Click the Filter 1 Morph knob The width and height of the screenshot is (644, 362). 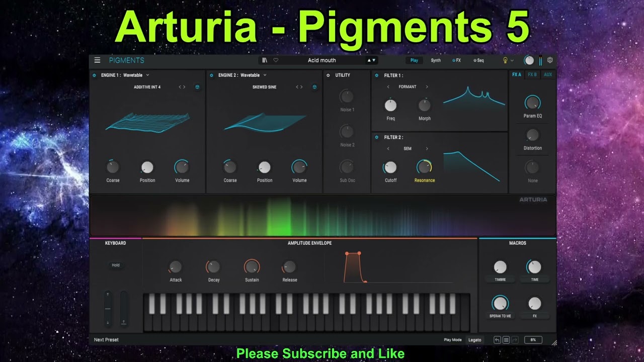pyautogui.click(x=425, y=105)
